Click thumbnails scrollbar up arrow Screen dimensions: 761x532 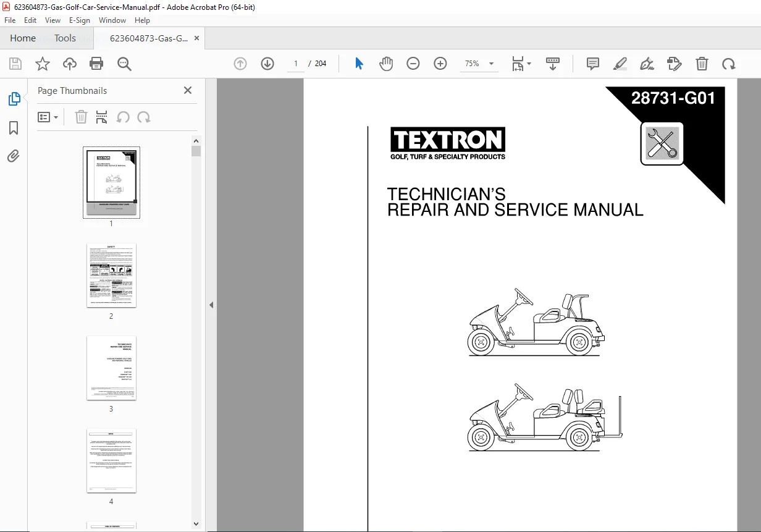point(196,140)
